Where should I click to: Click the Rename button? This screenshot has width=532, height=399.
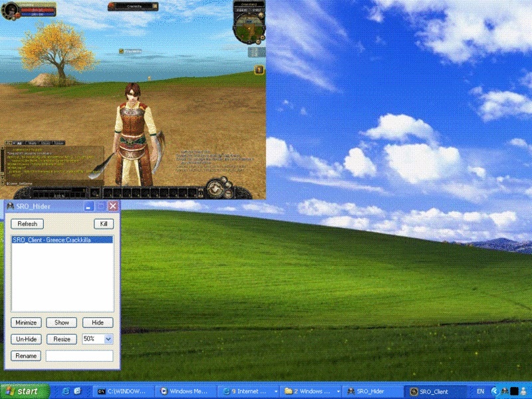(26, 356)
